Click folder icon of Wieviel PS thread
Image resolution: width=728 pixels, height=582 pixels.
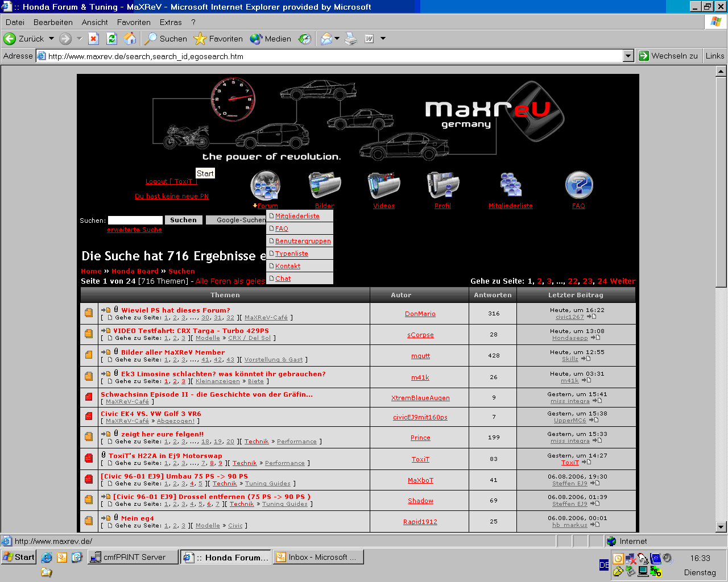click(x=89, y=313)
